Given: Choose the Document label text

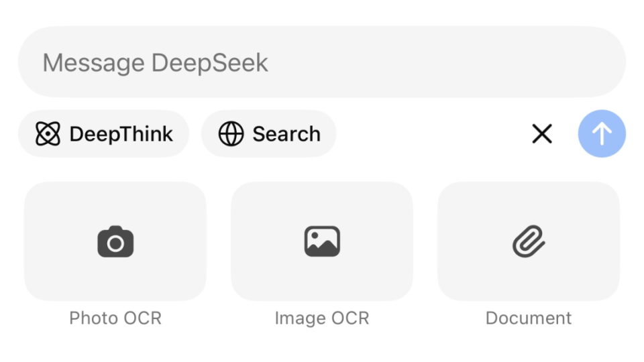Looking at the screenshot, I should [x=529, y=318].
